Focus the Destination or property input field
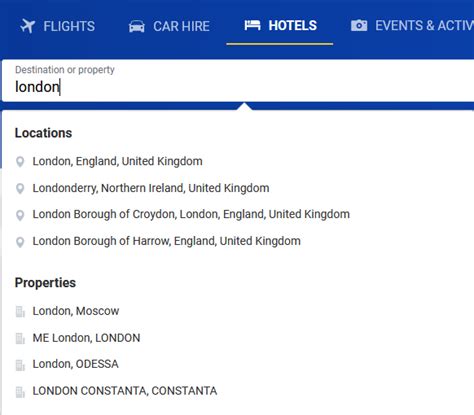Image resolution: width=474 pixels, height=415 pixels. point(238,81)
